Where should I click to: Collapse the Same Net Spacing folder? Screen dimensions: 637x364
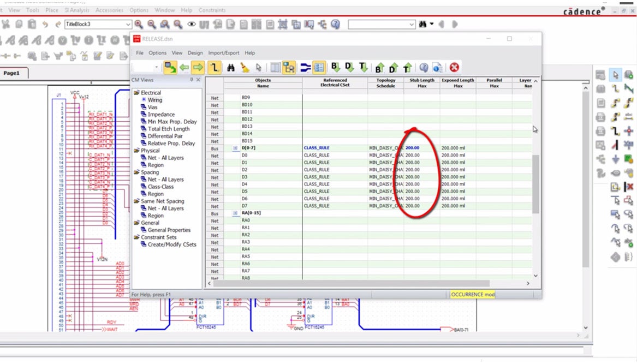pos(137,201)
